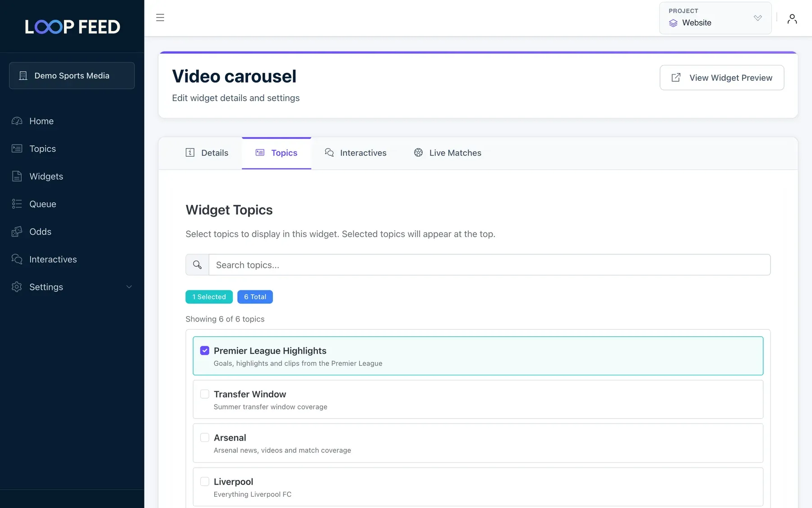Check the Transfer Window checkbox

click(204, 394)
